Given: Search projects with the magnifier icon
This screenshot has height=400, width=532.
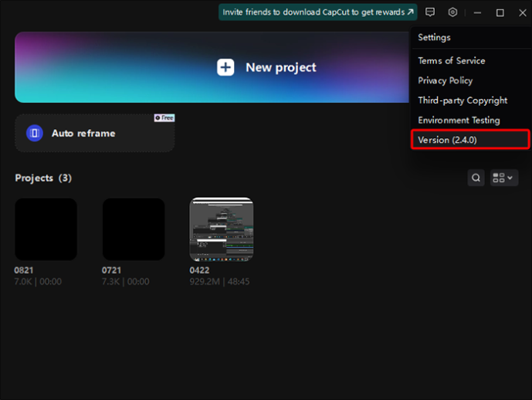Looking at the screenshot, I should [x=476, y=178].
